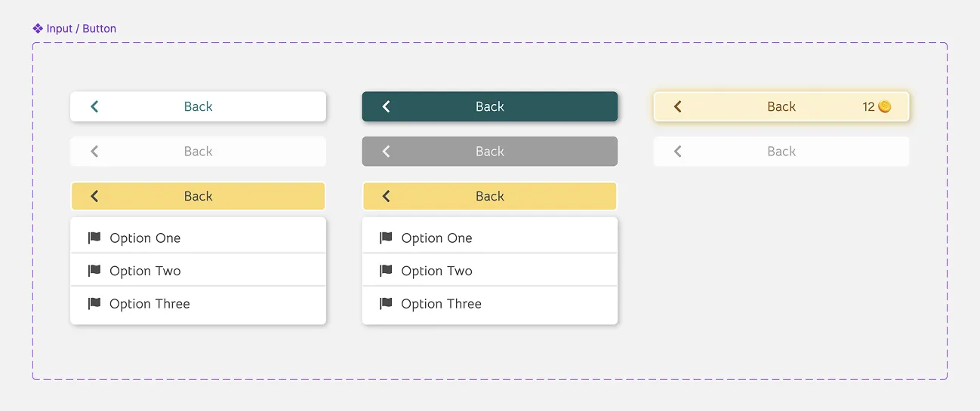The height and width of the screenshot is (411, 980).
Task: Click the number 12 in the cream button
Action: click(x=868, y=107)
